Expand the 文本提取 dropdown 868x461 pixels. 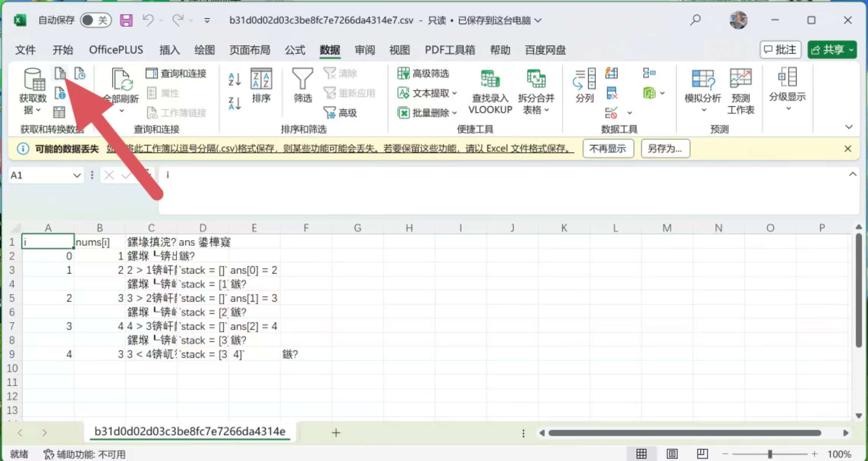(454, 93)
